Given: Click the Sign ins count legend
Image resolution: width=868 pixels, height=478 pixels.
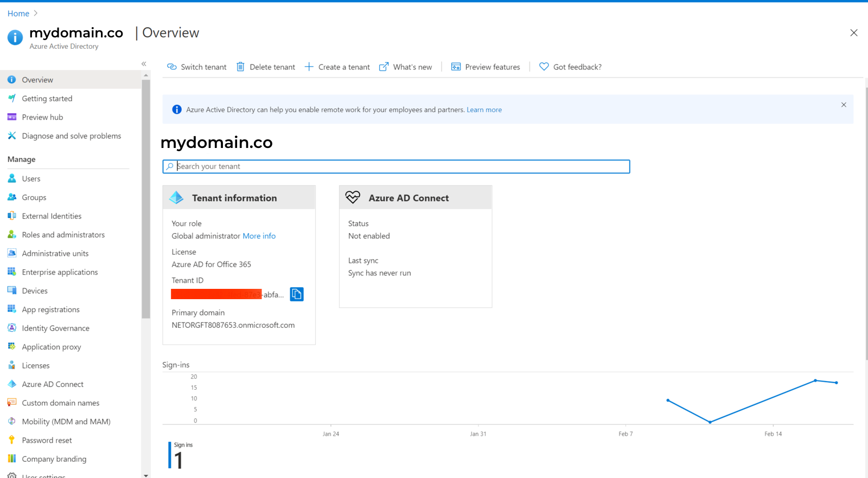Looking at the screenshot, I should 181,455.
